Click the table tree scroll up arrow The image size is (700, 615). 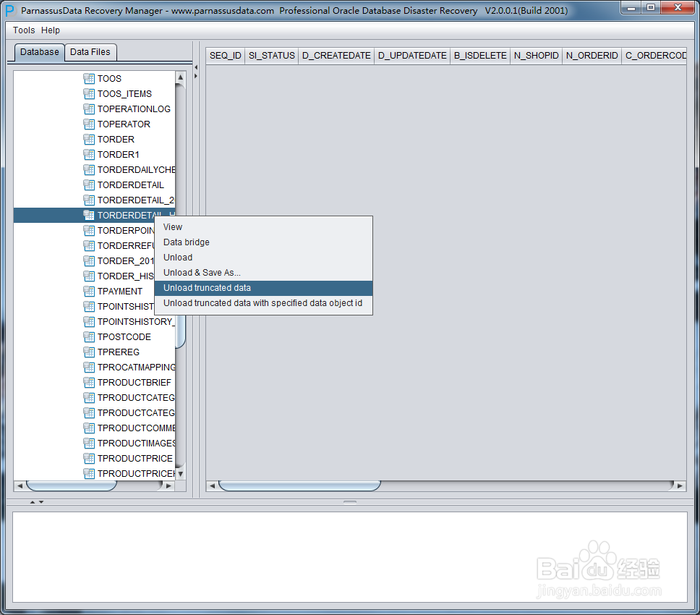pos(180,77)
